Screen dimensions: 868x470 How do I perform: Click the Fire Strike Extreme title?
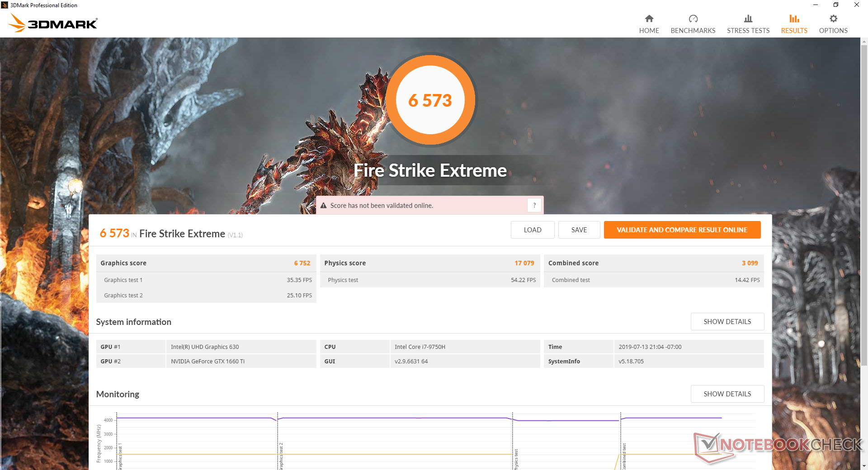430,170
